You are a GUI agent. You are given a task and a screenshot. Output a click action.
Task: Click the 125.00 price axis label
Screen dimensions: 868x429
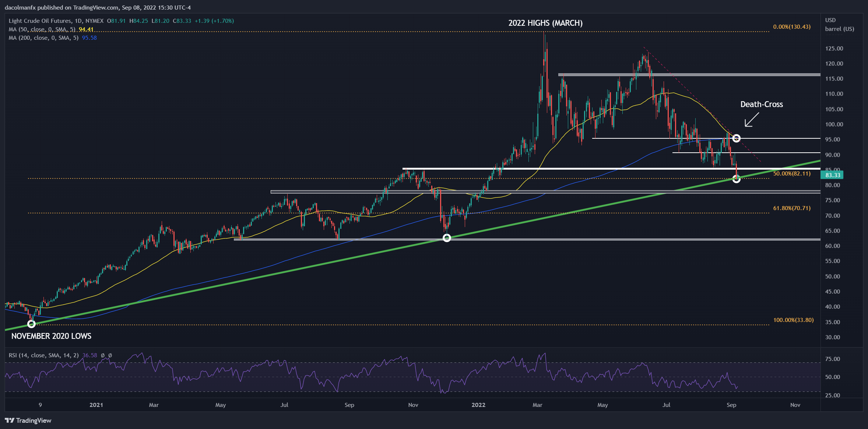[x=834, y=49]
